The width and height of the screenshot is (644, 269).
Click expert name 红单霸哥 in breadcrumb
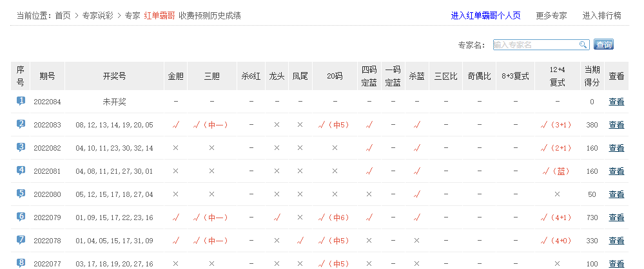tap(159, 15)
